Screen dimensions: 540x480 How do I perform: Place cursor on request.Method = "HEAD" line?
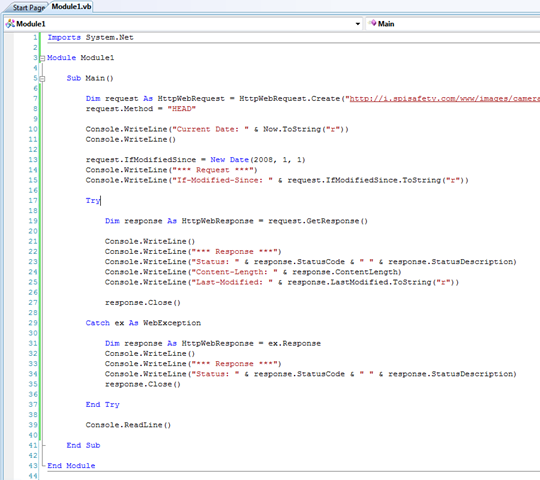point(141,109)
